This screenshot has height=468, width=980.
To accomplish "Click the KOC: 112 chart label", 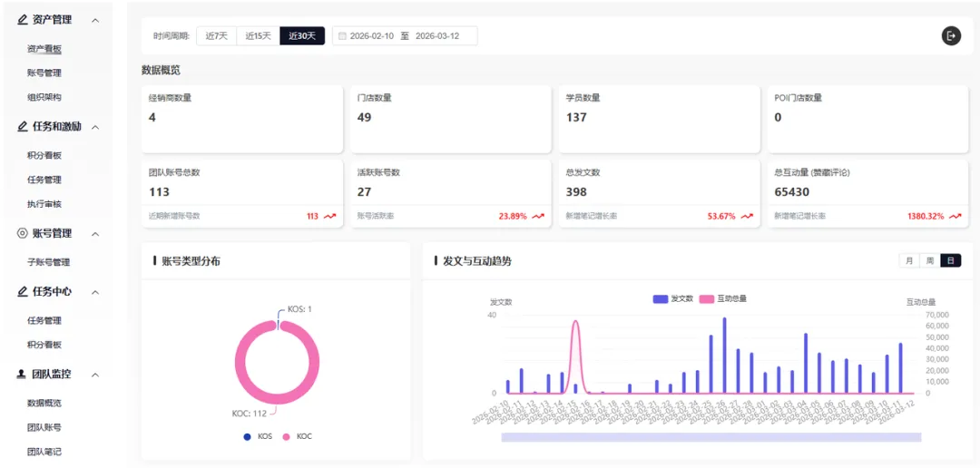I will tap(250, 413).
